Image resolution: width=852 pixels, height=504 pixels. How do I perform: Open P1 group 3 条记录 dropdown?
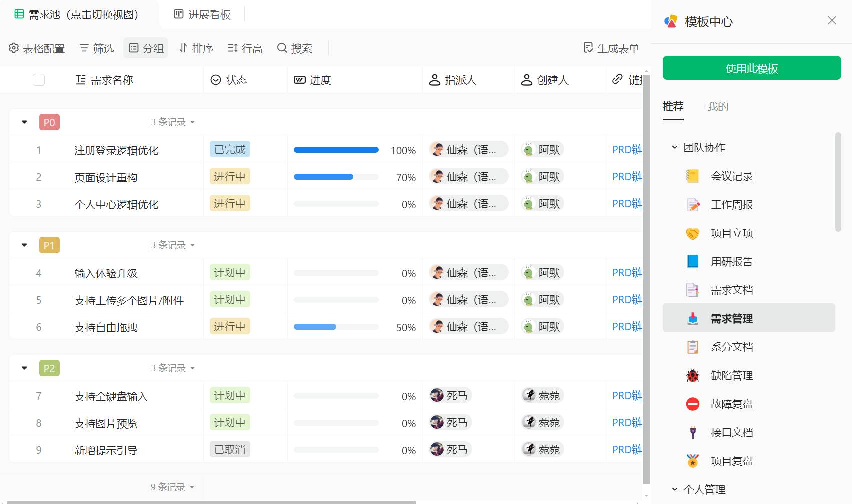tap(173, 245)
